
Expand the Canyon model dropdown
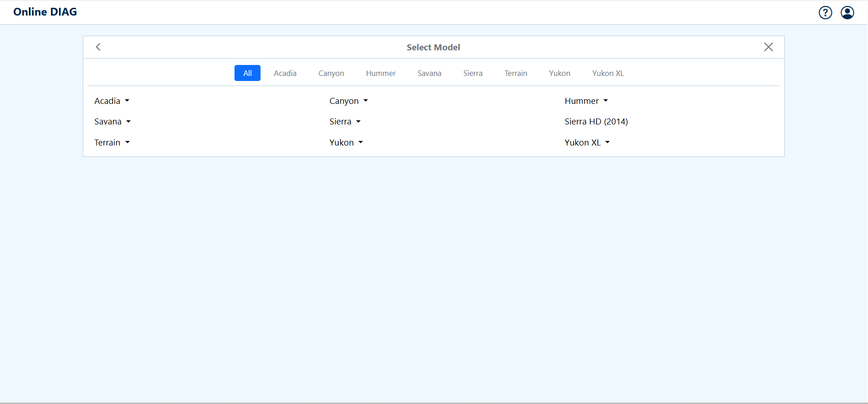click(348, 101)
